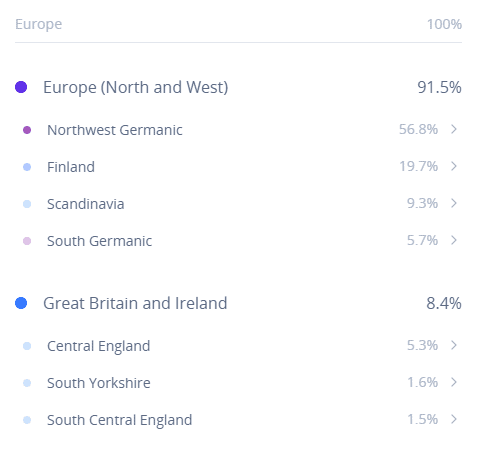Image resolution: width=479 pixels, height=451 pixels.
Task: Expand South Central England chevron
Action: point(454,419)
